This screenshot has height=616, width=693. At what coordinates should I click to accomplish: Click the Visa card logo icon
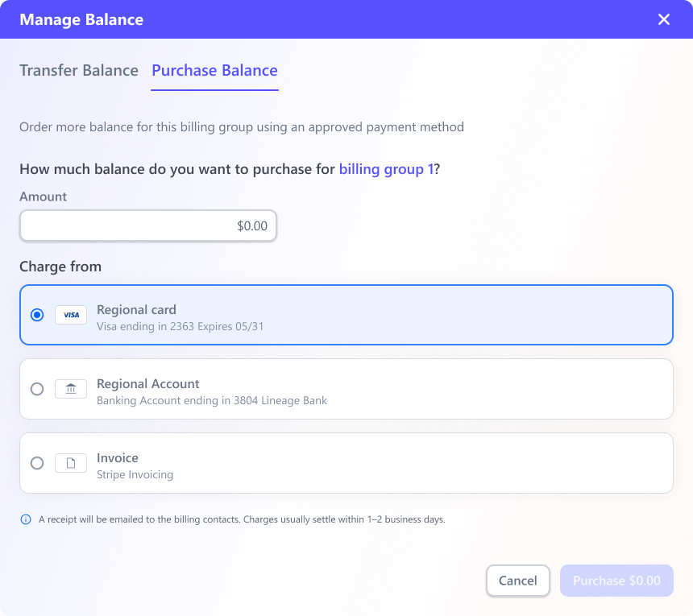click(71, 315)
